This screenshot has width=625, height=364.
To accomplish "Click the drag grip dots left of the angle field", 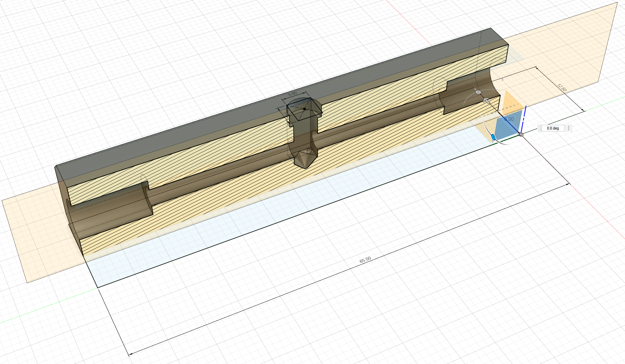I will (x=539, y=128).
